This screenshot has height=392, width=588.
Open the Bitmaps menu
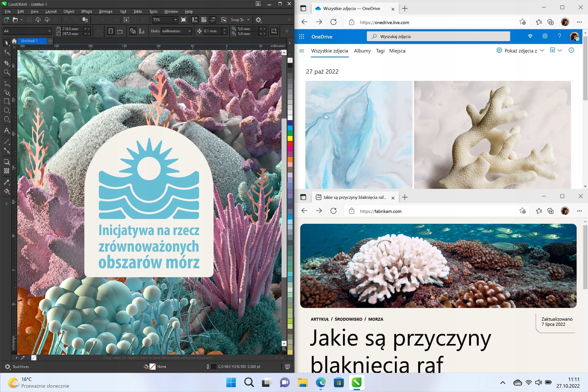click(x=105, y=11)
